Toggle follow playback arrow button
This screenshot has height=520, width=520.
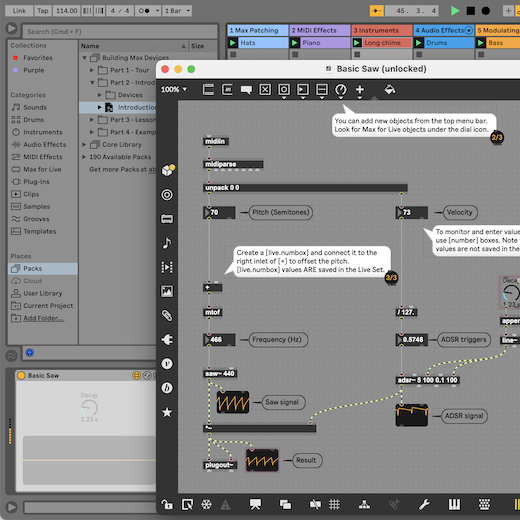pos(377,11)
